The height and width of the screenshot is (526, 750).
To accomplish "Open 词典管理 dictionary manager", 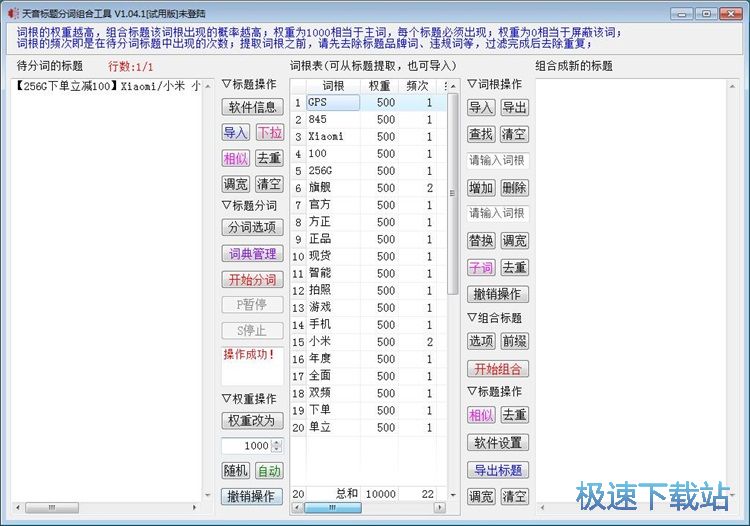I will (252, 253).
